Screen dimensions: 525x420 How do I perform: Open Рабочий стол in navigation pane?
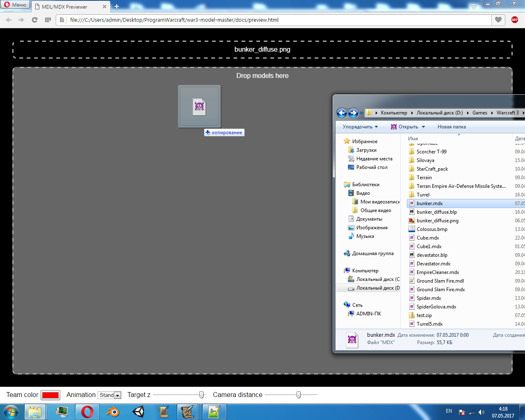372,167
